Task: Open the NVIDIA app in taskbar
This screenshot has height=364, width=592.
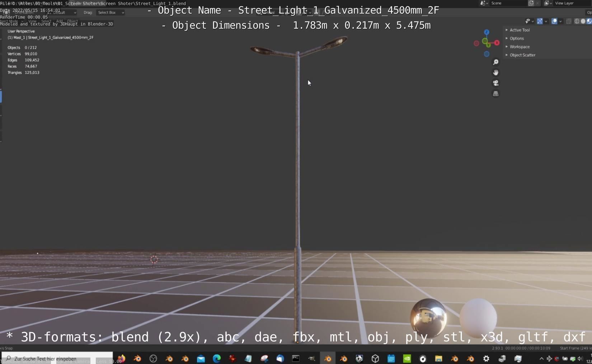Action: pos(407,358)
